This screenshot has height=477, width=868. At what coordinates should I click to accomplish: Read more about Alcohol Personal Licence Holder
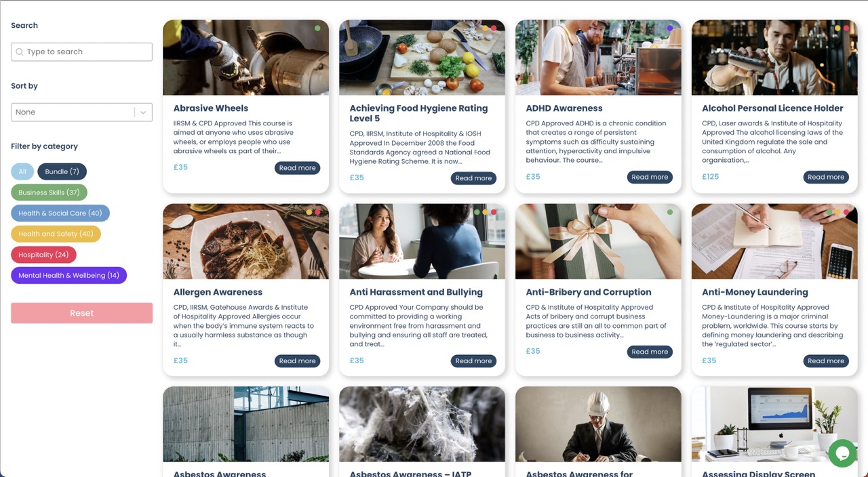(x=826, y=177)
